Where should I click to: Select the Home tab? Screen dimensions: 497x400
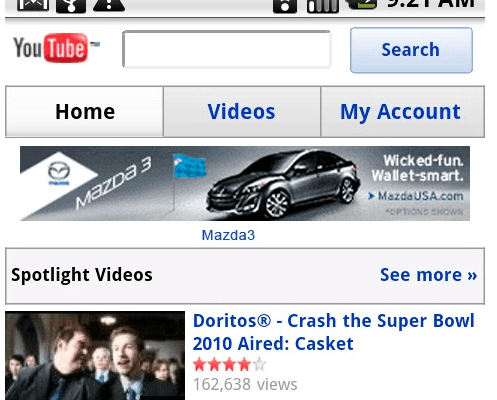(84, 111)
